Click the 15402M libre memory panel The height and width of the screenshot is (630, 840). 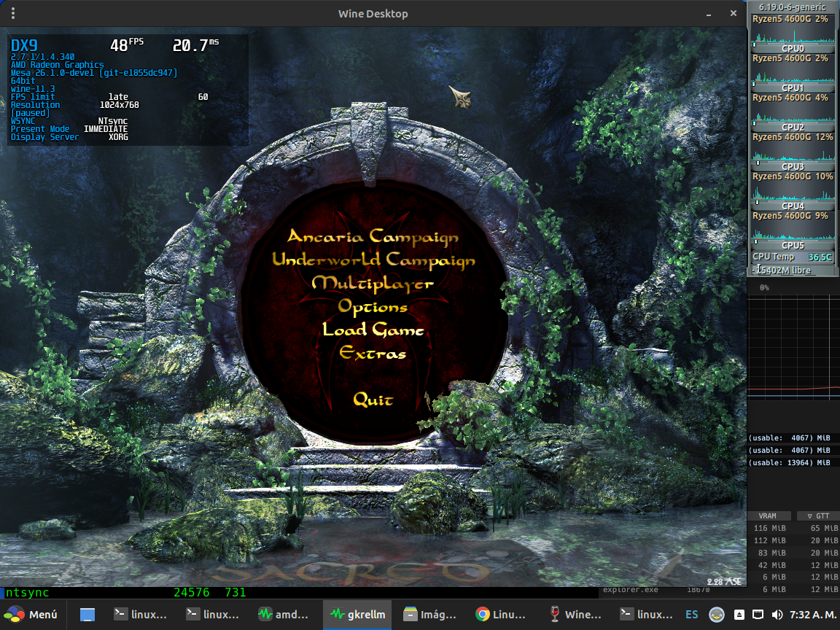[793, 271]
